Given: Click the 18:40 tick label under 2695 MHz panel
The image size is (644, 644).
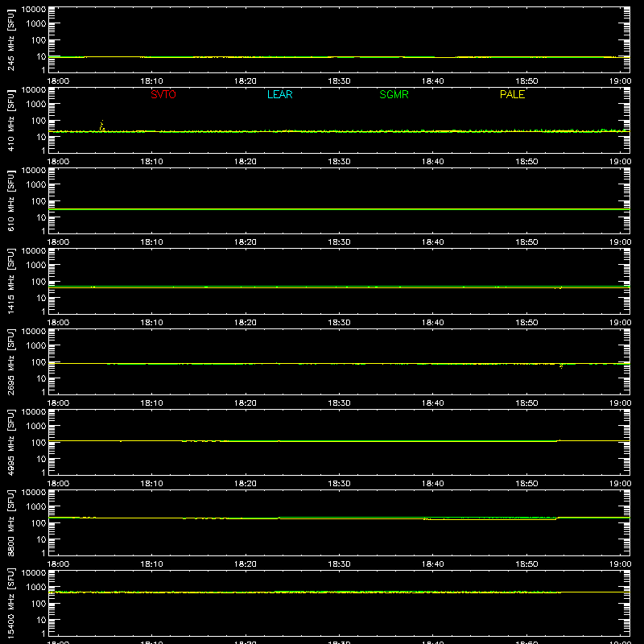Looking at the screenshot, I should coord(433,403).
